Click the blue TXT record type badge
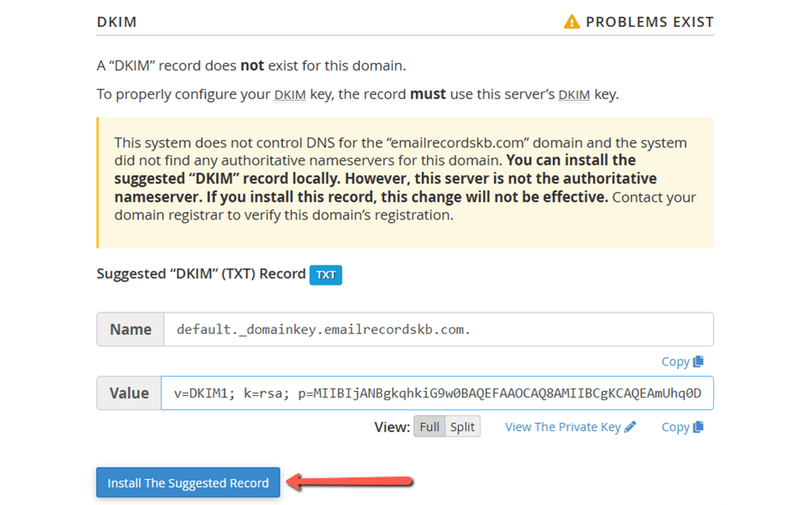The width and height of the screenshot is (812, 505). point(326,275)
